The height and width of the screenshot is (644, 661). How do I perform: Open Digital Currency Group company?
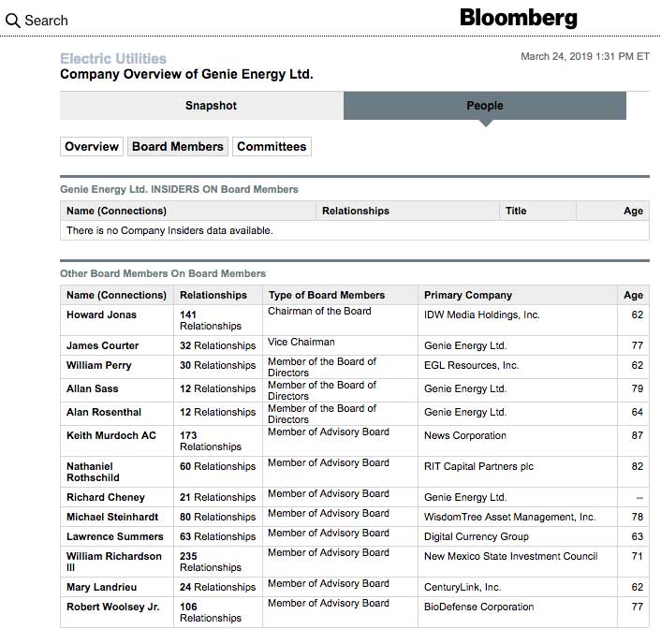[477, 536]
